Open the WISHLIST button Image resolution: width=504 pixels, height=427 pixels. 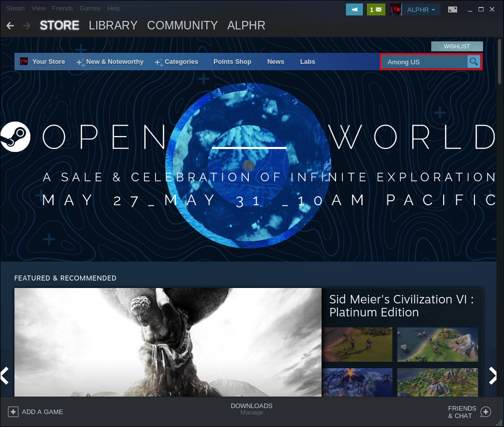tap(457, 46)
